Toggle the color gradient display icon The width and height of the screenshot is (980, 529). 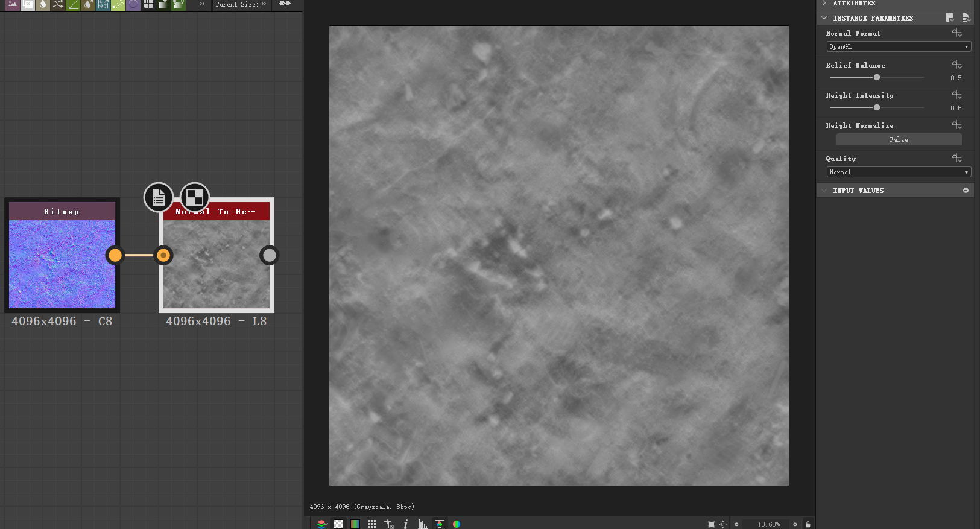(355, 524)
